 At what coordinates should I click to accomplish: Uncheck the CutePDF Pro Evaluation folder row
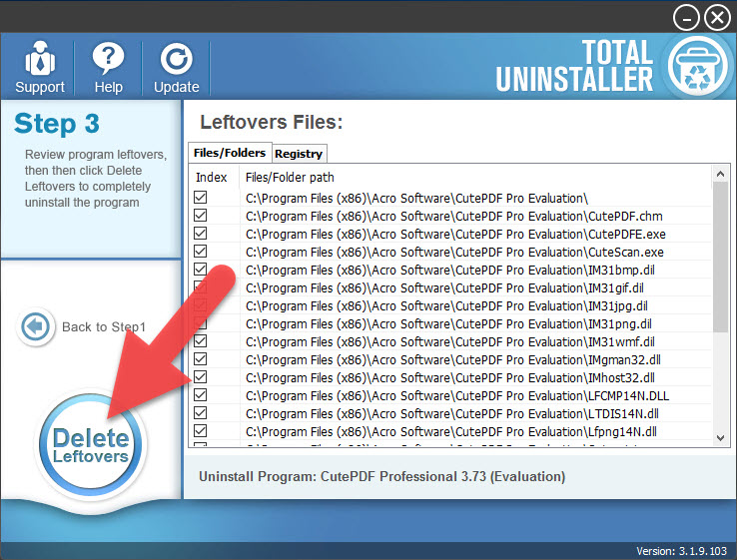point(201,198)
